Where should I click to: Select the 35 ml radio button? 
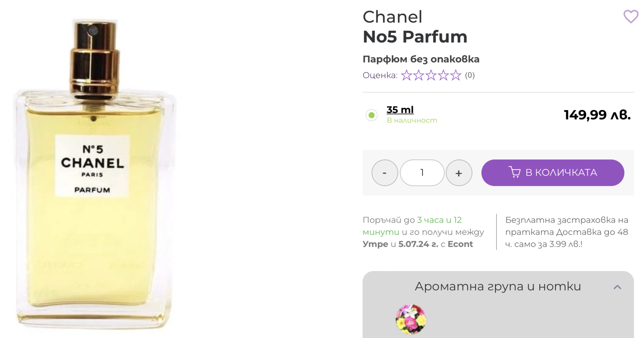pyautogui.click(x=371, y=115)
